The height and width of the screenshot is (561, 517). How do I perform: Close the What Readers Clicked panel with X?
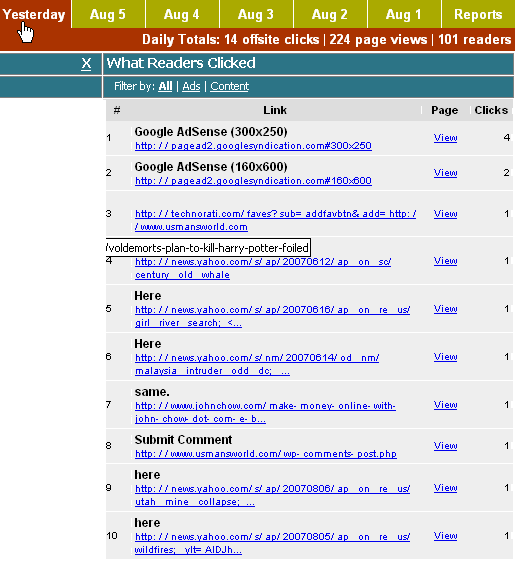click(86, 64)
